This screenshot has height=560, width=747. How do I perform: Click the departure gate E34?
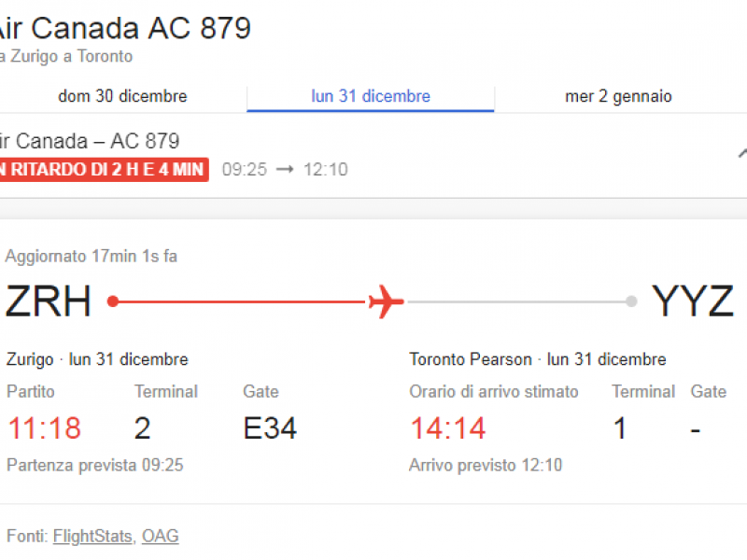coord(270,428)
